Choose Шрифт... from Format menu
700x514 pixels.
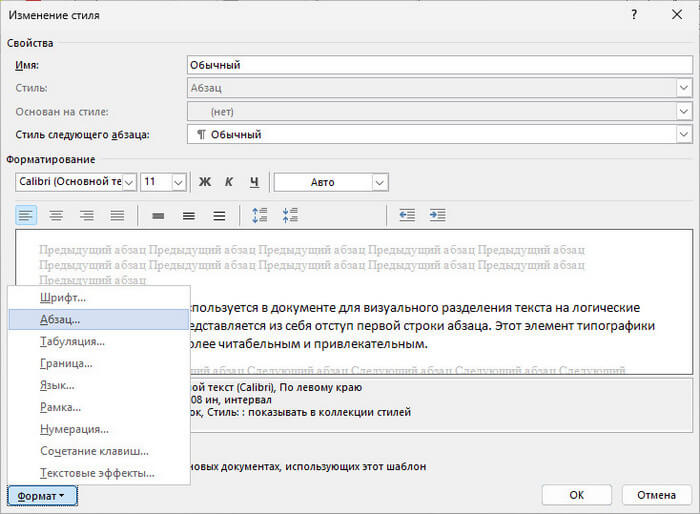click(x=99, y=297)
